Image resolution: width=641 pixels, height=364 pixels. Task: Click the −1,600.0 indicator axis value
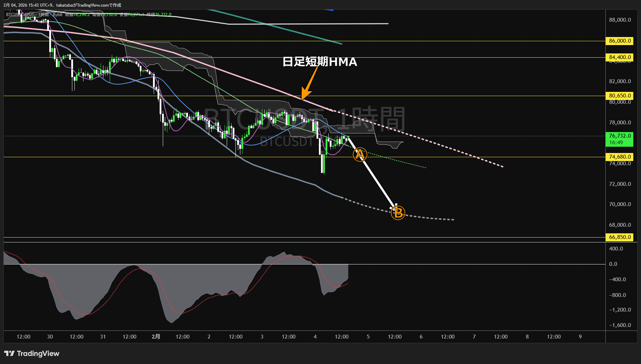click(620, 325)
